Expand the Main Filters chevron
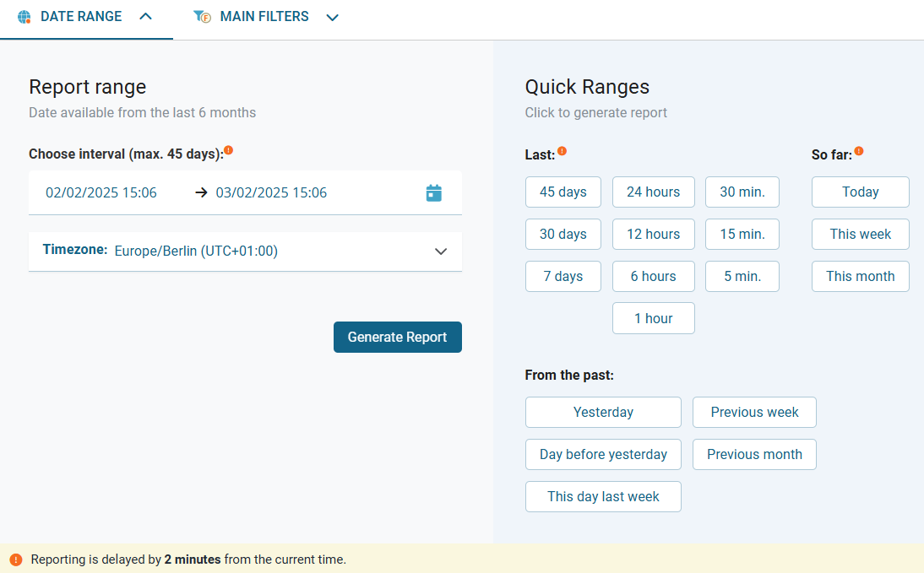924x573 pixels. [333, 18]
